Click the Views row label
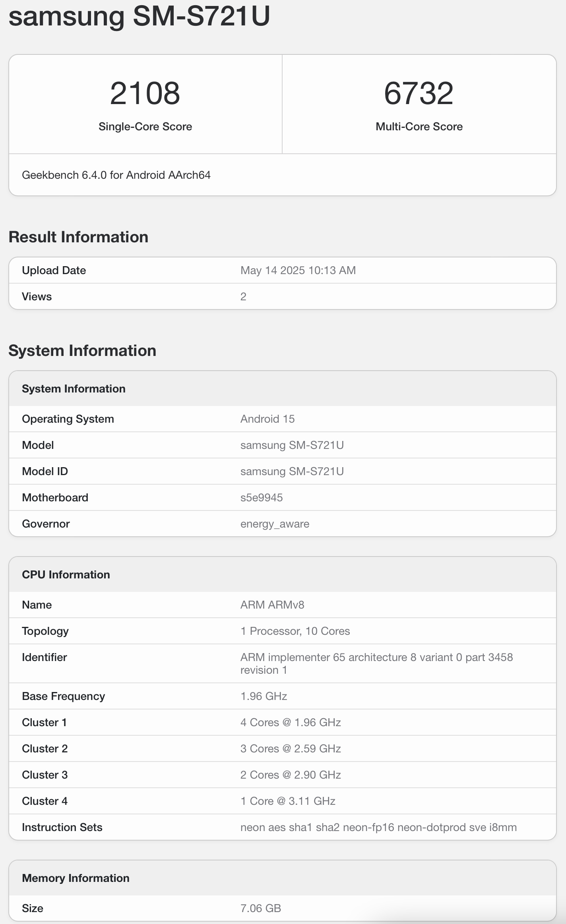The image size is (566, 924). pos(37,296)
